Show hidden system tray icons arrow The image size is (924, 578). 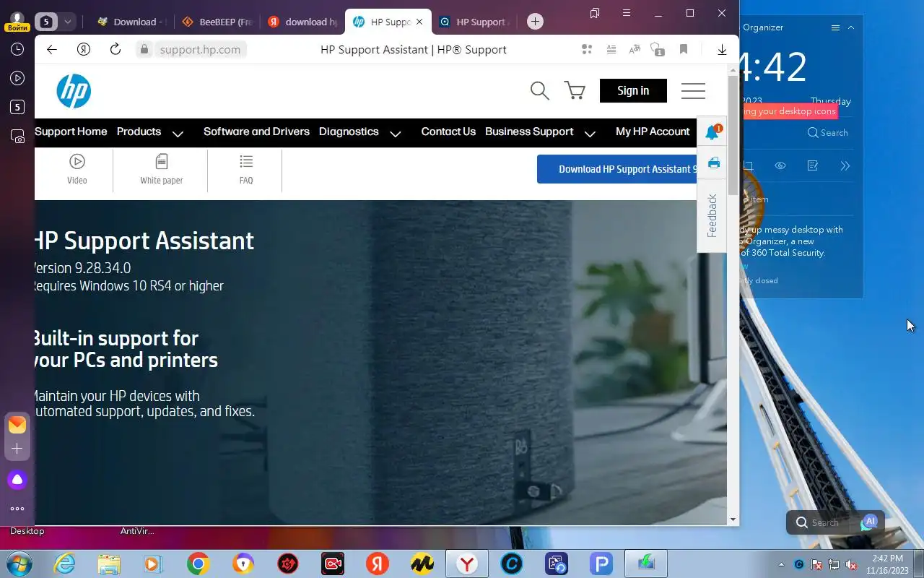(x=781, y=564)
